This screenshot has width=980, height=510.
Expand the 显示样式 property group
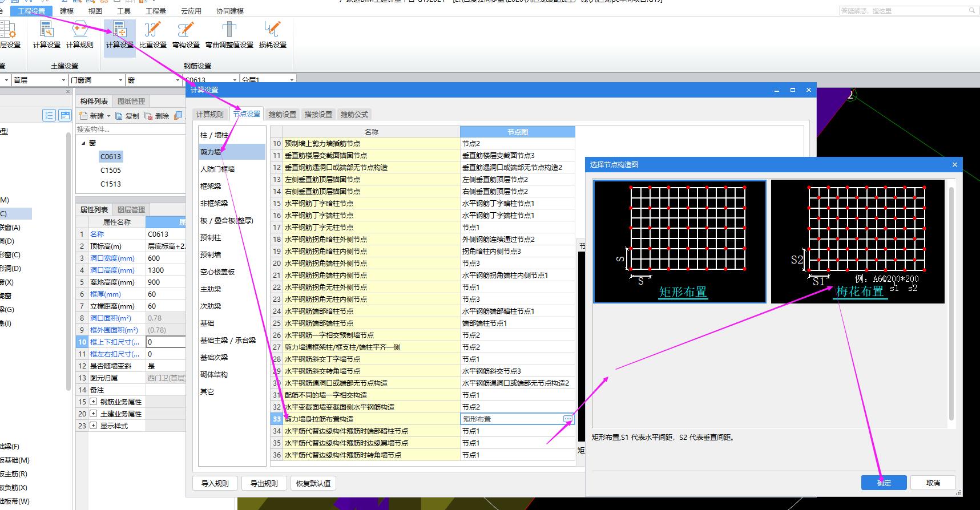tap(94, 426)
